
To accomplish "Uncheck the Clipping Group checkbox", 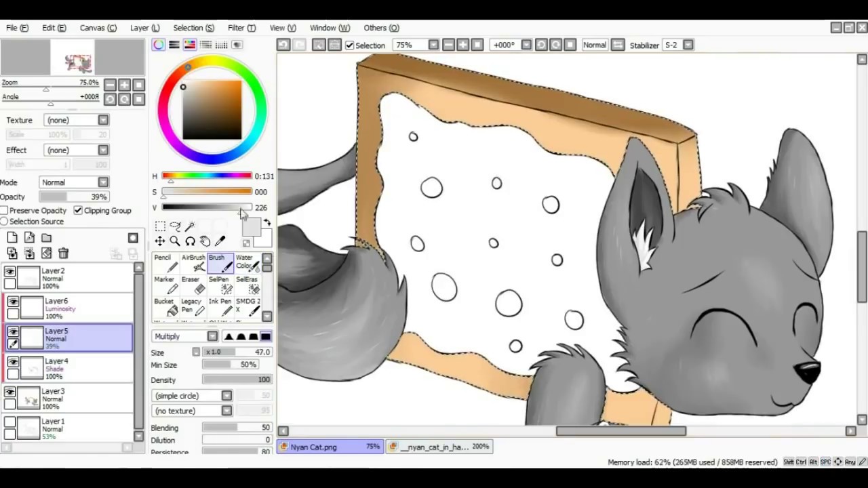I will 78,211.
